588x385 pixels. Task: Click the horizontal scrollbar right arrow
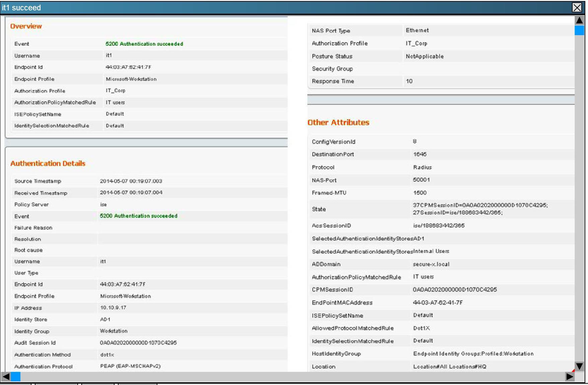tap(570, 377)
